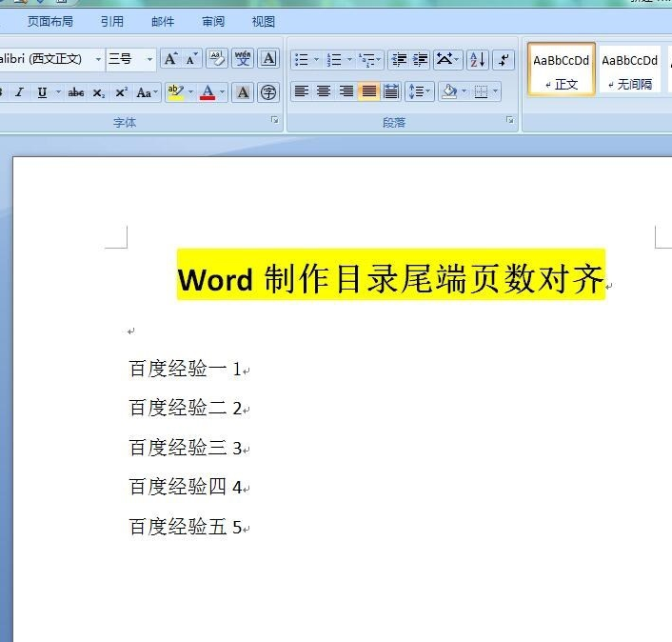Apply the yellow text highlight color

point(176,92)
